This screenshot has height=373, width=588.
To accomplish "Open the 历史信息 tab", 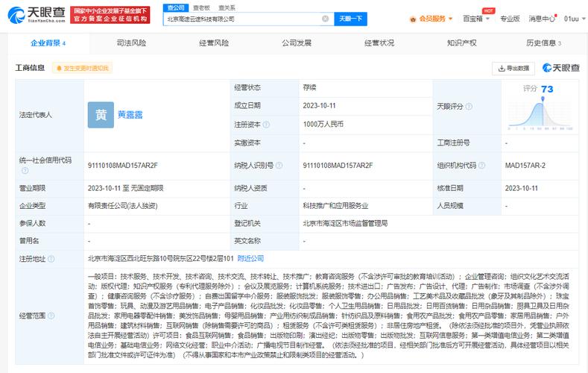I will point(543,43).
